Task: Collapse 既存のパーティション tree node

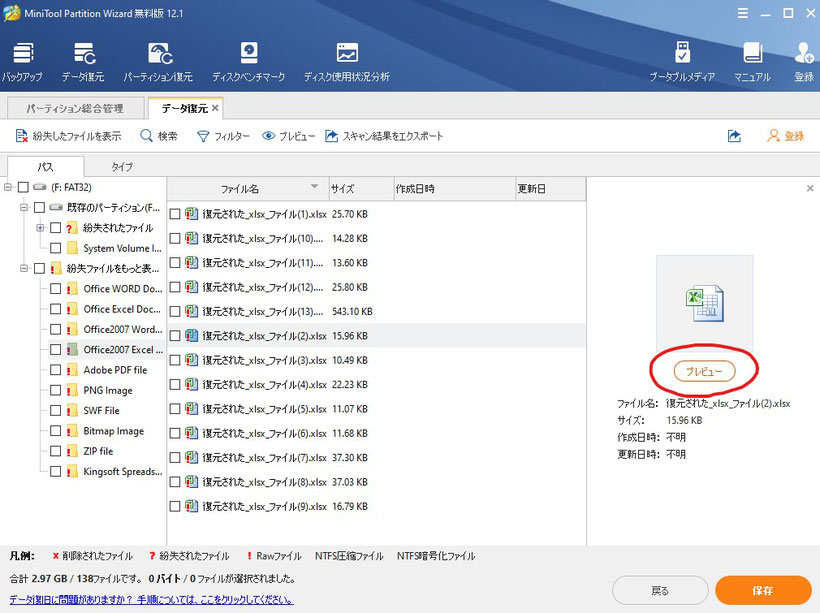Action: [24, 207]
